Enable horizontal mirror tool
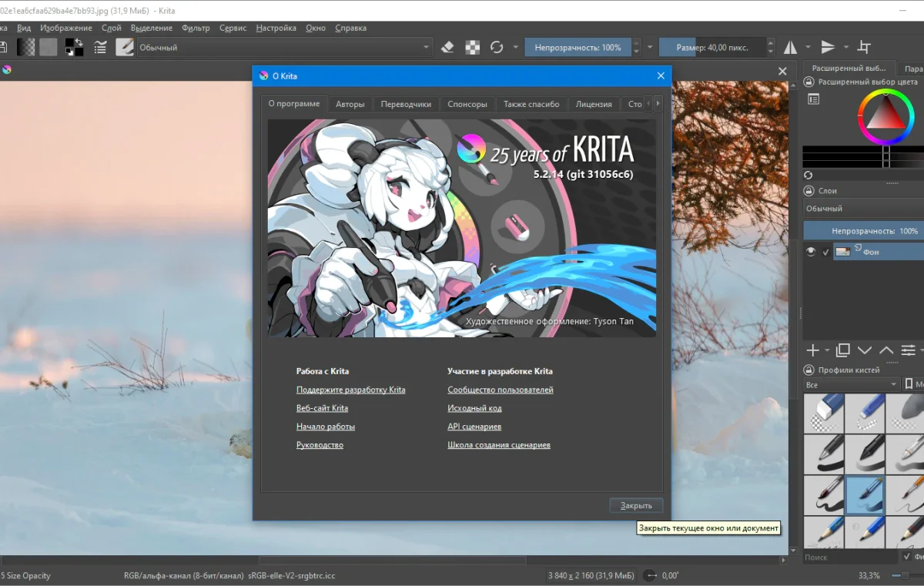 (x=791, y=48)
